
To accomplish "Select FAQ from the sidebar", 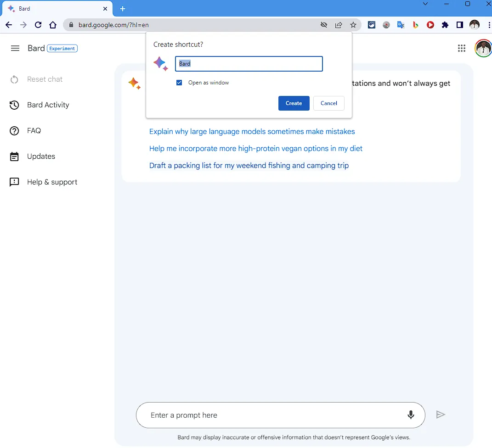I will (x=34, y=131).
